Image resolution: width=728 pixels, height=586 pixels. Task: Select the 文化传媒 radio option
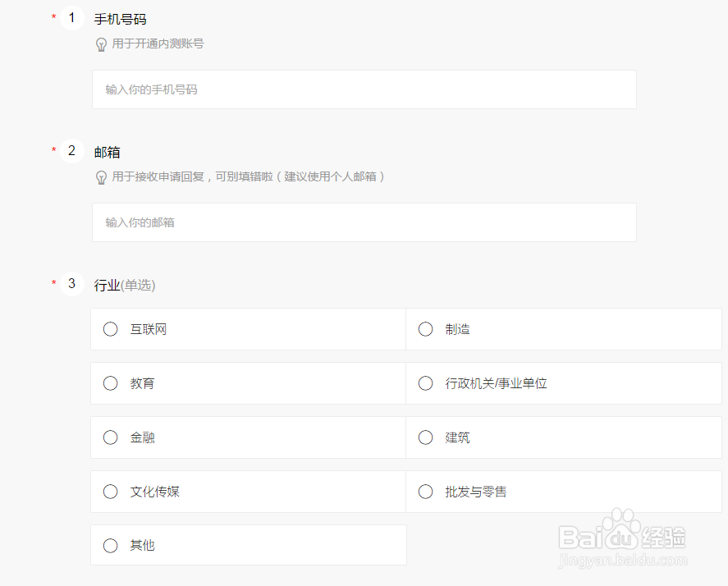click(x=111, y=492)
